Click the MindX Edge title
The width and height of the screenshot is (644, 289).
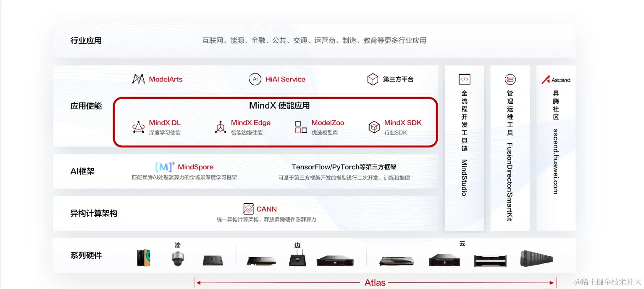251,123
